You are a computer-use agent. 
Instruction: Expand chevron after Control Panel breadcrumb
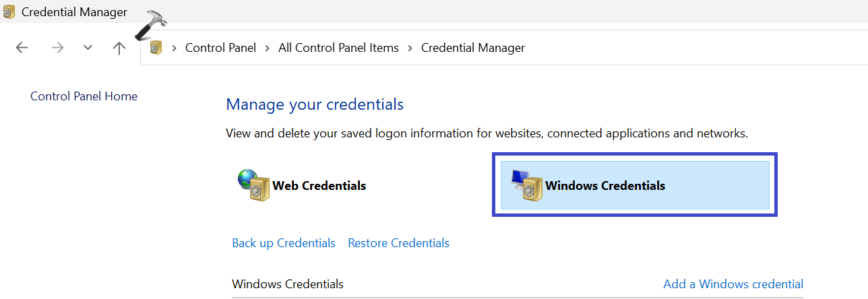(267, 48)
